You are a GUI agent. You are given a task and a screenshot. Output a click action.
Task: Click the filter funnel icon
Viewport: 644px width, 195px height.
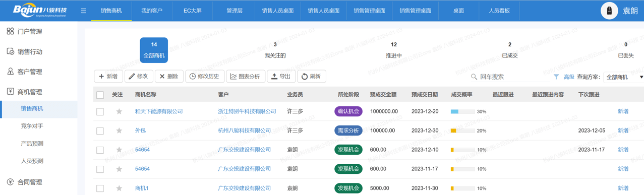[556, 77]
